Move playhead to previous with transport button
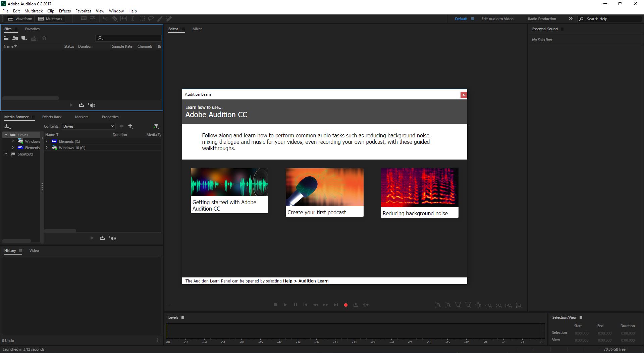The width and height of the screenshot is (644, 353). click(x=305, y=305)
